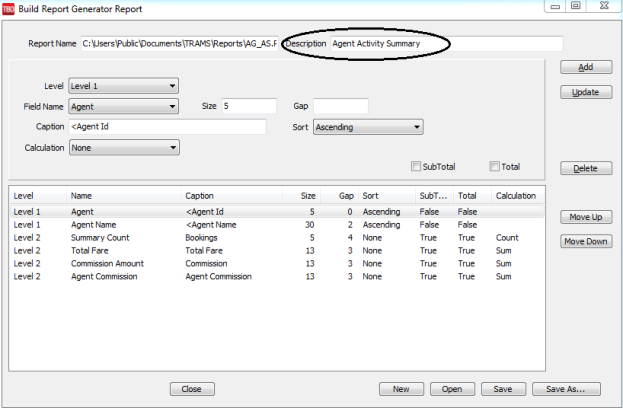The width and height of the screenshot is (623, 408).
Task: Click the <Agent Name caption cell
Action: pyautogui.click(x=211, y=225)
